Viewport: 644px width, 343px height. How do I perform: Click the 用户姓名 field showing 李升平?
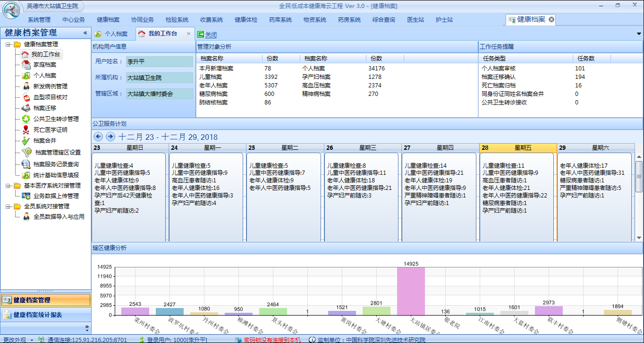click(159, 61)
